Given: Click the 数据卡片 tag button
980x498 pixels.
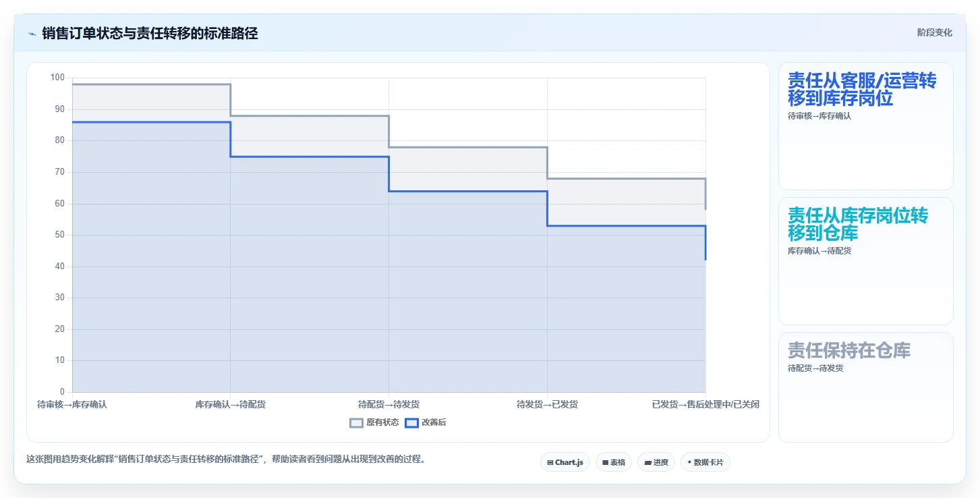Looking at the screenshot, I should [x=705, y=462].
